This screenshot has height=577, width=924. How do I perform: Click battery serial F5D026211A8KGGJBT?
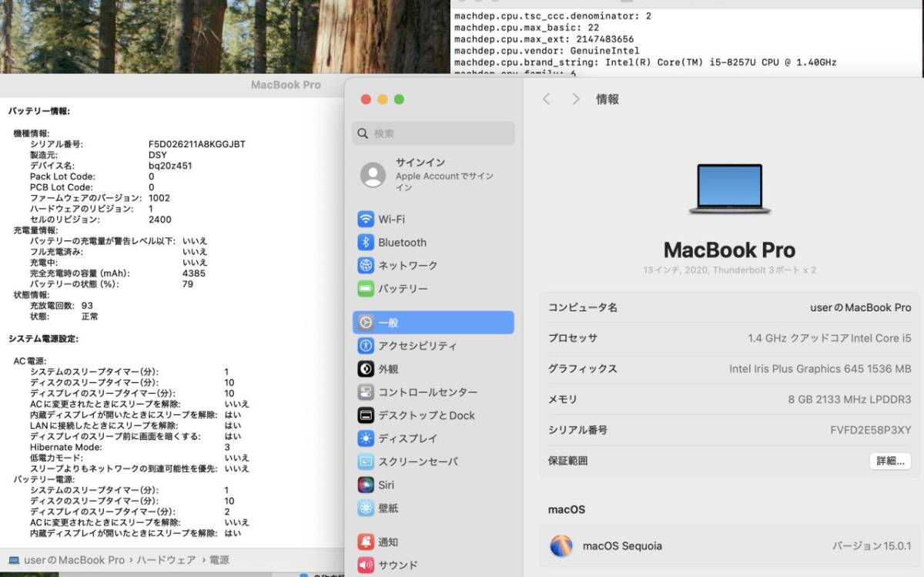197,144
